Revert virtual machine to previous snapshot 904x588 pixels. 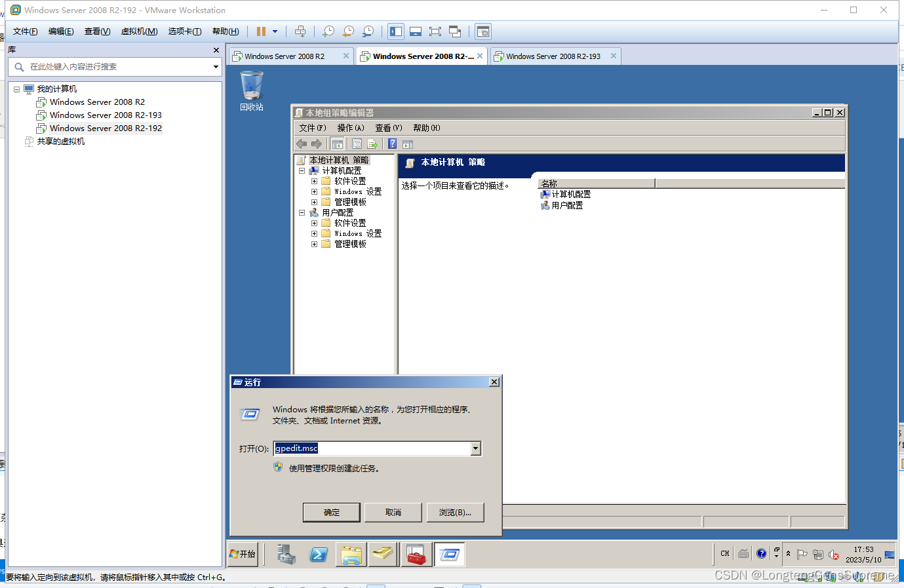pyautogui.click(x=348, y=31)
